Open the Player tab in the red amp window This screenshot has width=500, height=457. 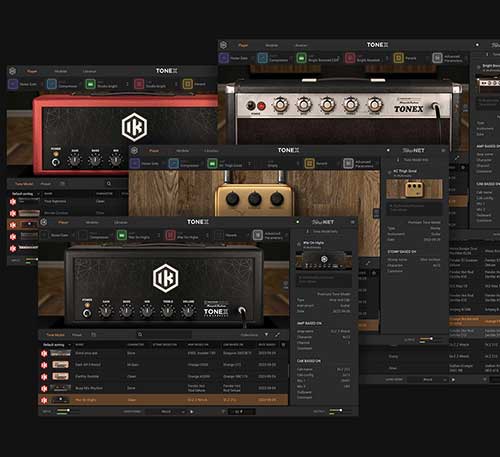point(32,71)
